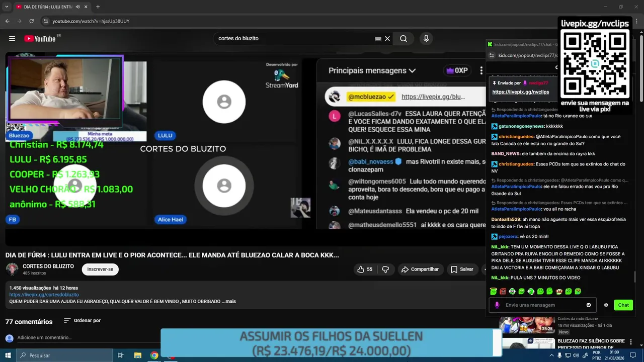
Task: Expand the Principais mensagens chat dropdown
Action: [372, 71]
